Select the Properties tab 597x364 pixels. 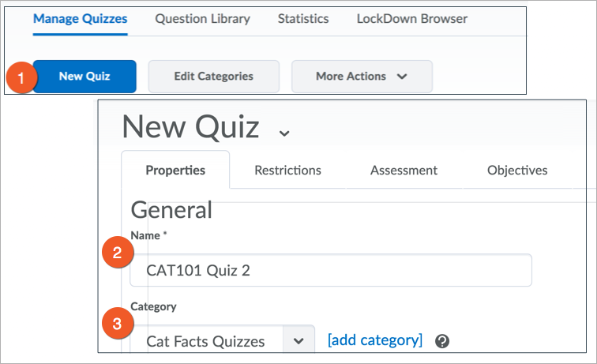tap(175, 170)
